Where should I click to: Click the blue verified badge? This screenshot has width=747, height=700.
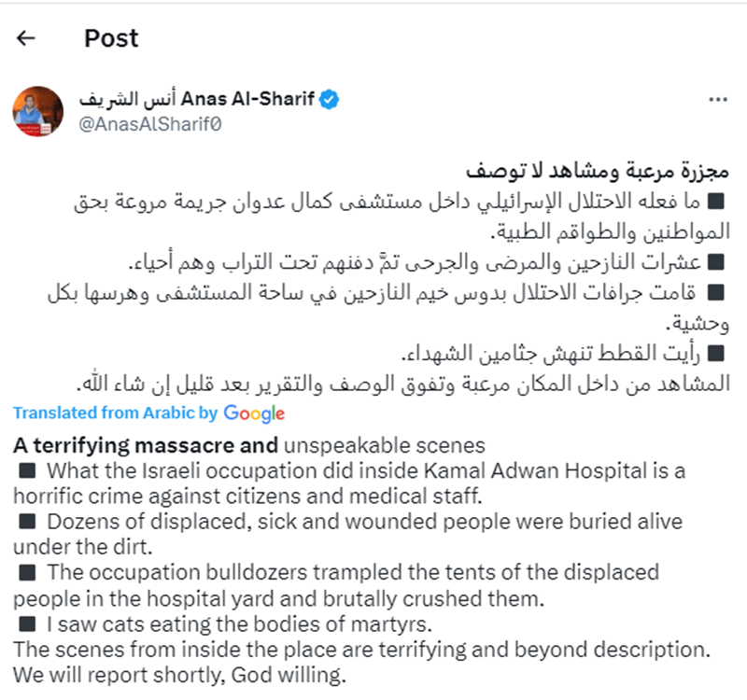[x=330, y=99]
